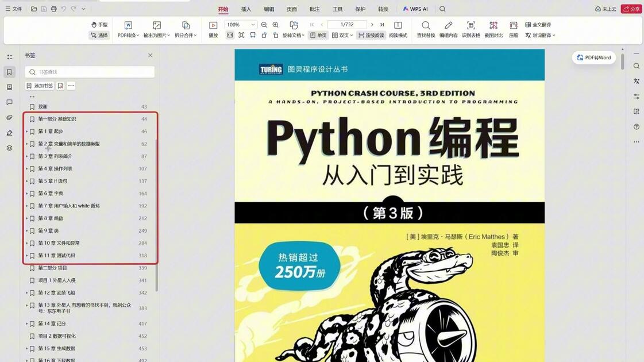Click the 书签查找 bookmark search field

tap(90, 72)
